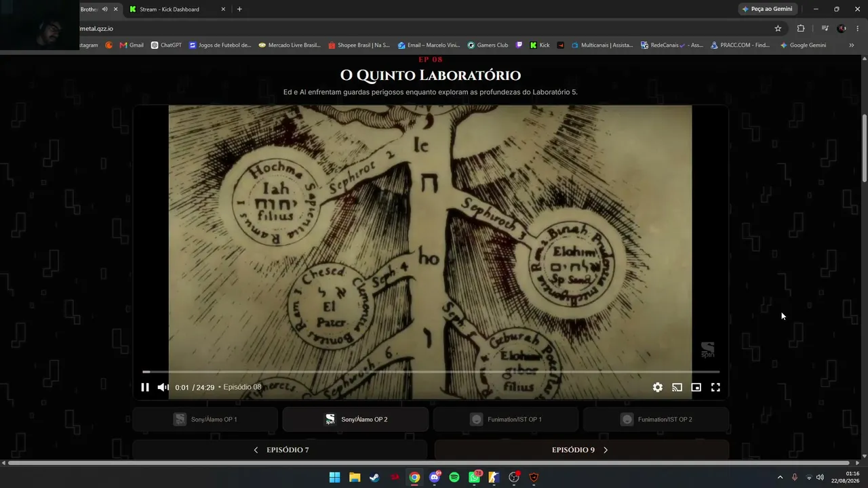868x488 pixels.
Task: Bookmark this page with the star icon
Action: tap(778, 28)
